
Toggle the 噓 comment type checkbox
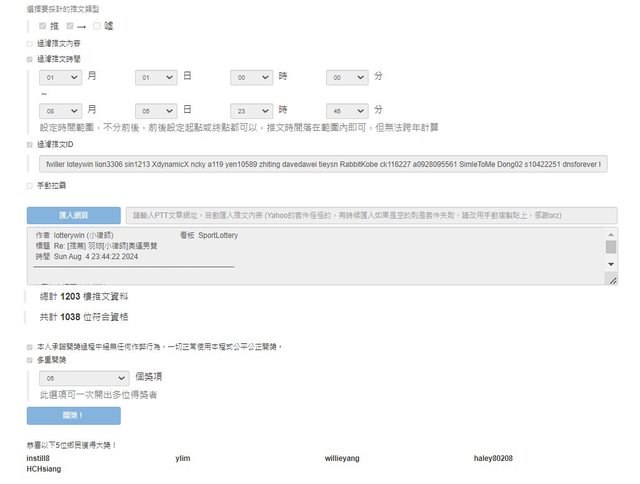pos(96,25)
